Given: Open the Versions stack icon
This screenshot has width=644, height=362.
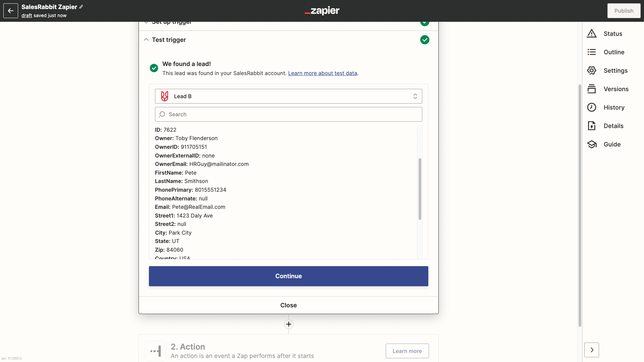Looking at the screenshot, I should click(x=592, y=89).
